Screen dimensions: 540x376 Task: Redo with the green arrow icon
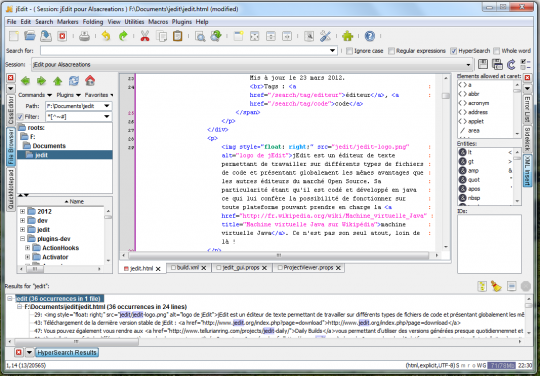pyautogui.click(x=123, y=36)
